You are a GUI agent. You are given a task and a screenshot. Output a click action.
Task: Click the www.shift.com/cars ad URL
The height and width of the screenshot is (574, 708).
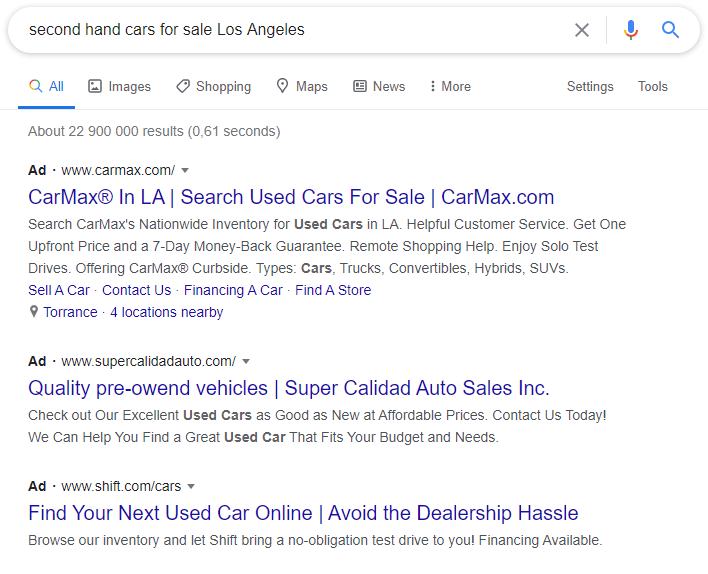pos(121,486)
